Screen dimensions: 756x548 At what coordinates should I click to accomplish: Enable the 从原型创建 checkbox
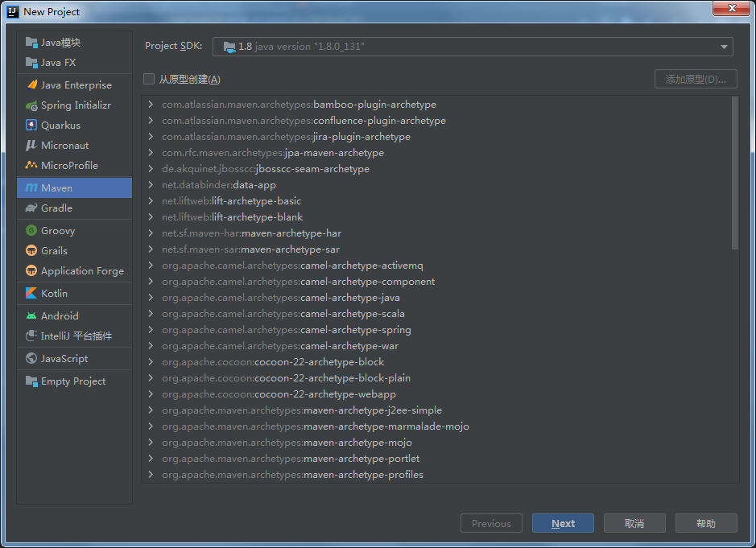(x=149, y=79)
